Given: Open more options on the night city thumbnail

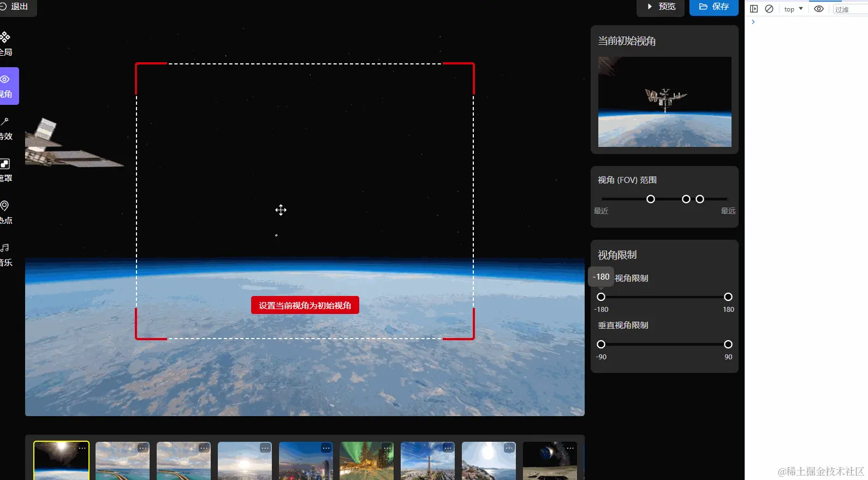Looking at the screenshot, I should tap(326, 448).
